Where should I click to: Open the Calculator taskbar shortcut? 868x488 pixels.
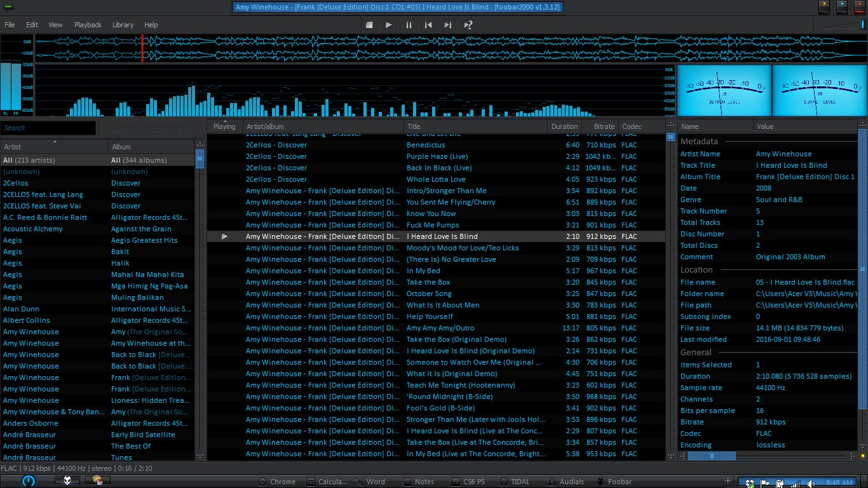[327, 482]
